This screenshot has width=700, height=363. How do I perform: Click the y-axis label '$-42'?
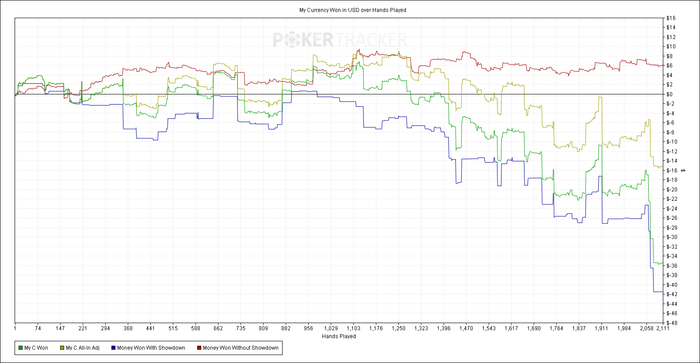(x=672, y=294)
